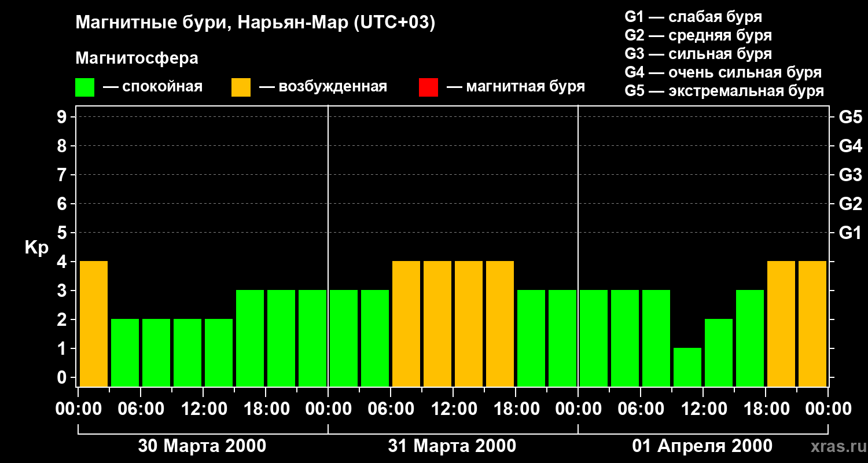Click the 18:00 tick label of 01 Апреля
Viewport: 868px width, 463px height.
coord(766,409)
